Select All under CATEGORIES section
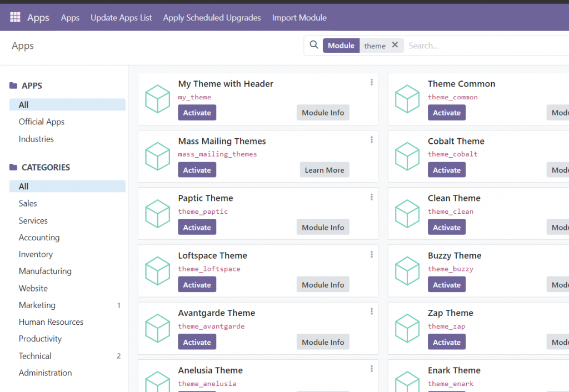 coord(67,186)
